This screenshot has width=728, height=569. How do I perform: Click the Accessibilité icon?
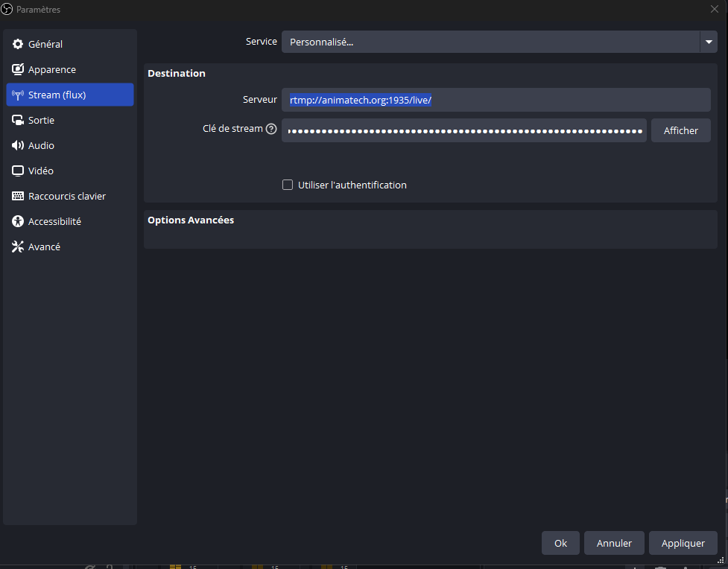(x=18, y=222)
